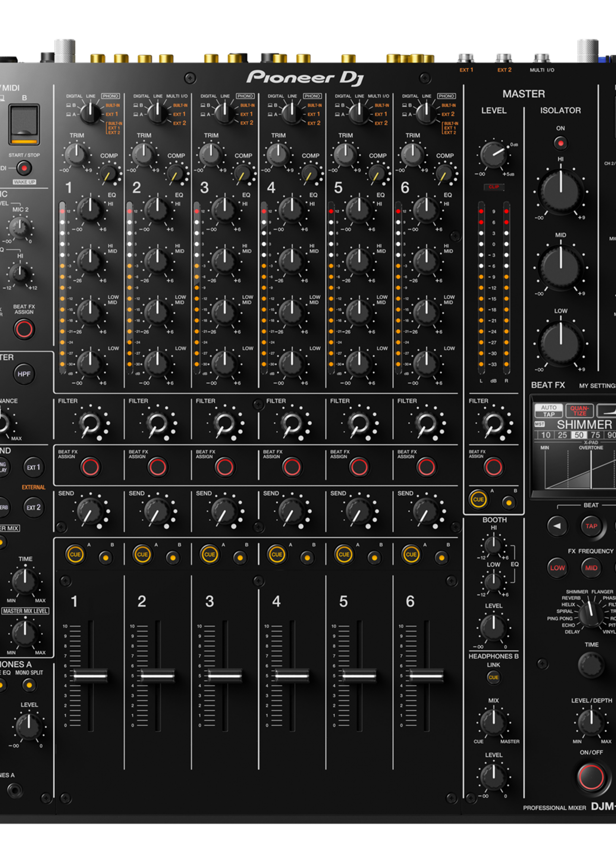Click the Isolator HI knob
Screen dimensions: 616x863
click(x=560, y=191)
